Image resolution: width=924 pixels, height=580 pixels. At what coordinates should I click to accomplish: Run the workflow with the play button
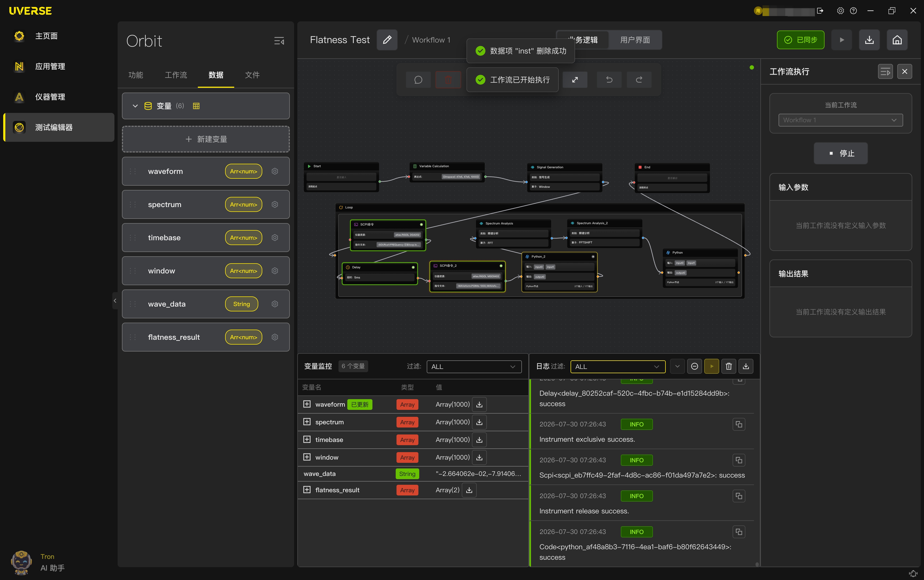pyautogui.click(x=842, y=40)
